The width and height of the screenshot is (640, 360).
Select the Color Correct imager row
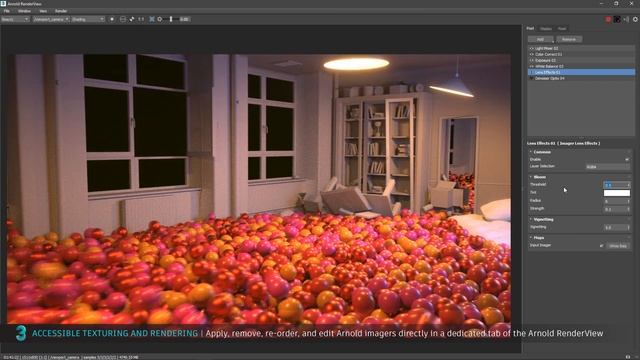pyautogui.click(x=581, y=54)
